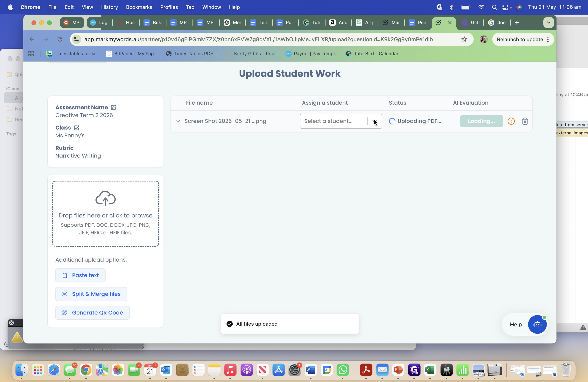Screen dimensions: 588x382
Task: Open the Profiles menu
Action: pyautogui.click(x=169, y=7)
